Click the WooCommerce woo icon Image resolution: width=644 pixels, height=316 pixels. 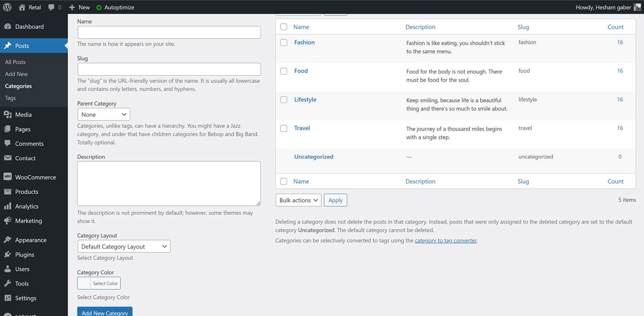[8, 177]
